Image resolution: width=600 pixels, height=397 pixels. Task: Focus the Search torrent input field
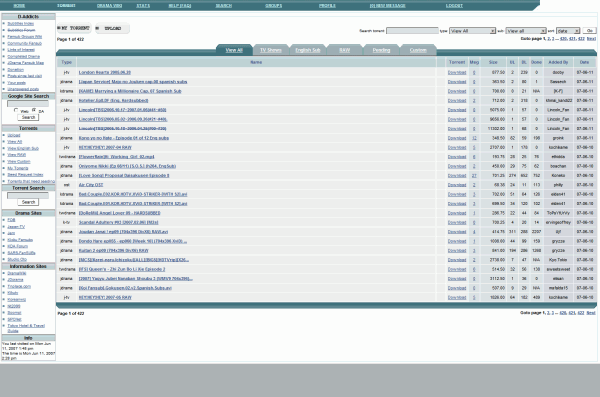[412, 31]
